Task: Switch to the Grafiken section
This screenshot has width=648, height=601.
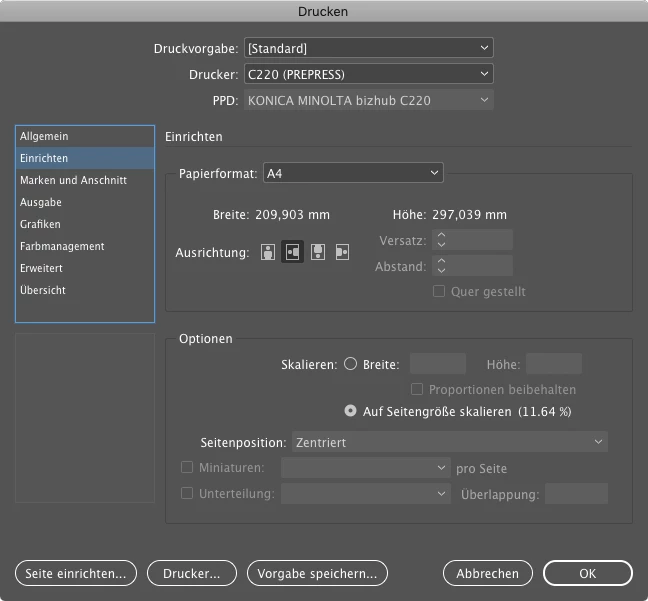Action: click(x=85, y=224)
